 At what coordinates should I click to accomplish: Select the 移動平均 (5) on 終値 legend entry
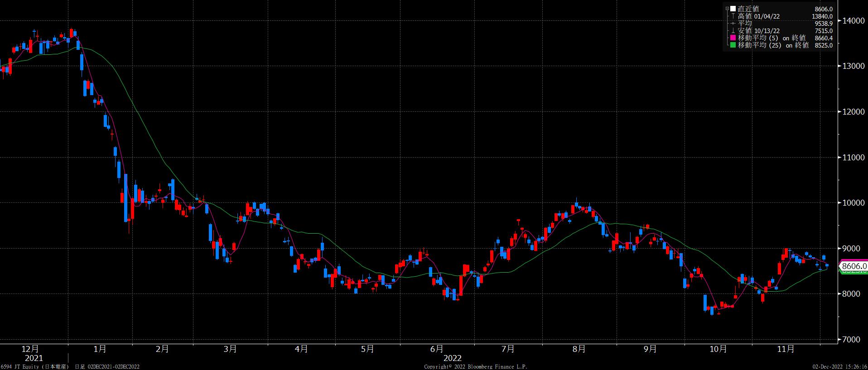[x=772, y=38]
